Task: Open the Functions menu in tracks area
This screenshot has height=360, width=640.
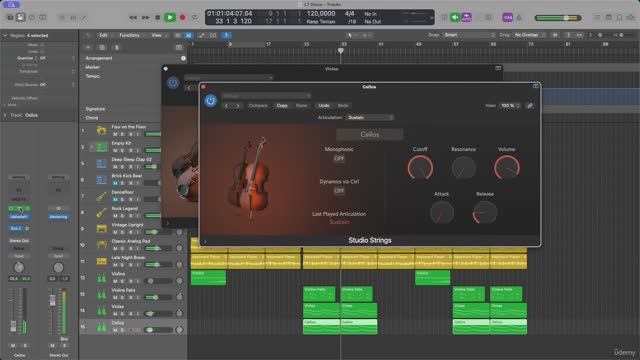Action: 131,36
